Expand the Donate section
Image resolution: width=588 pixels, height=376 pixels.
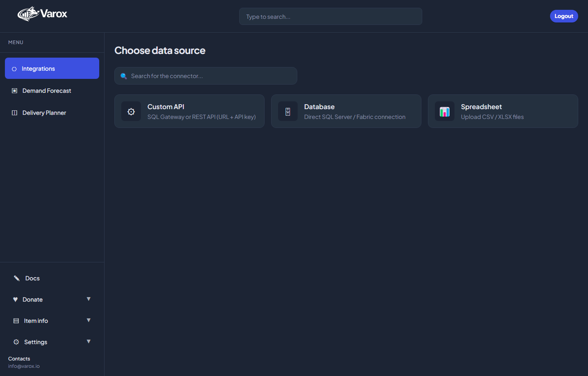point(89,299)
